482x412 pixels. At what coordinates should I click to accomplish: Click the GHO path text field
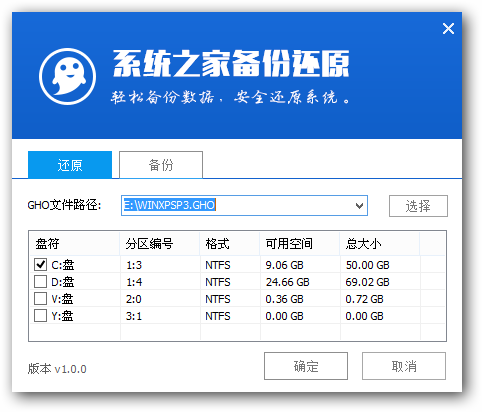tap(237, 205)
